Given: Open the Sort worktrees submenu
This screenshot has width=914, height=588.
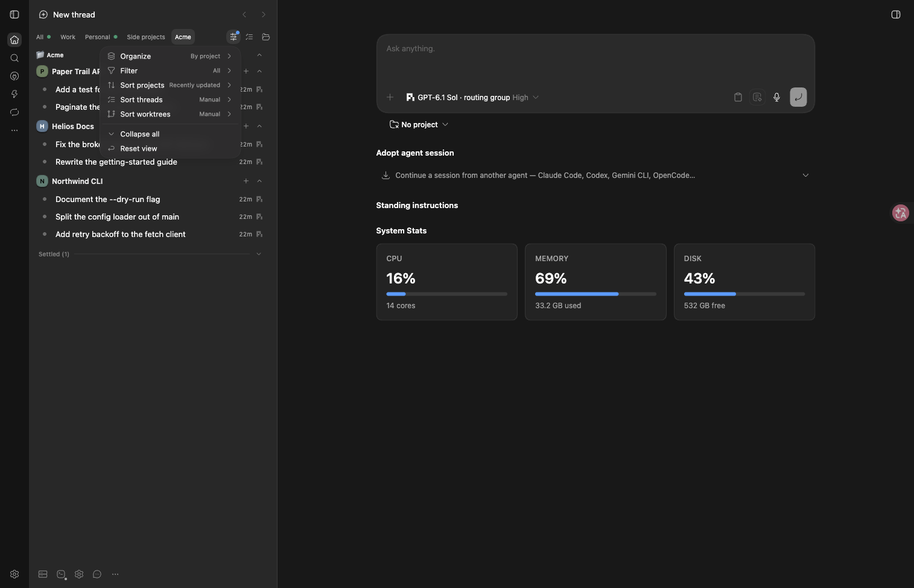Looking at the screenshot, I should tap(170, 114).
